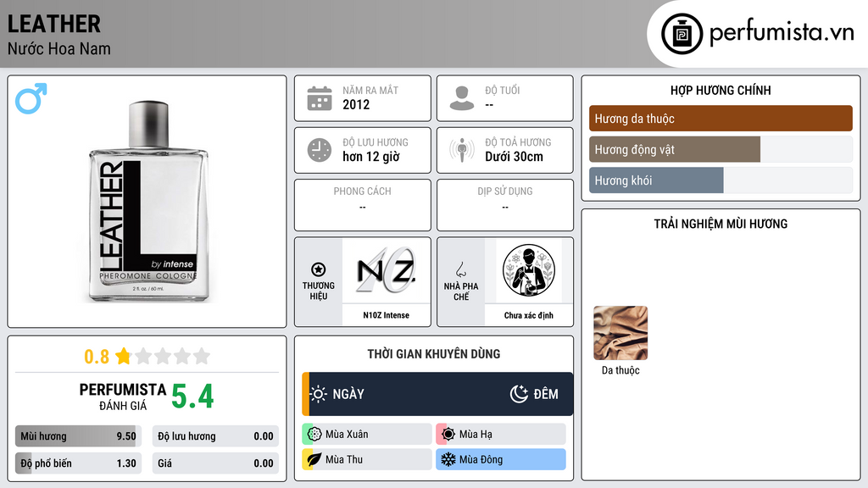
Task: Click the leaf icon for Mùa Thu
Action: [314, 459]
